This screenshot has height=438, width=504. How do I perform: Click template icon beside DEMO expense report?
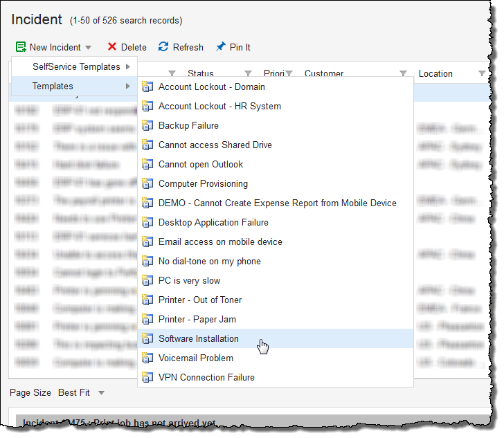click(147, 203)
